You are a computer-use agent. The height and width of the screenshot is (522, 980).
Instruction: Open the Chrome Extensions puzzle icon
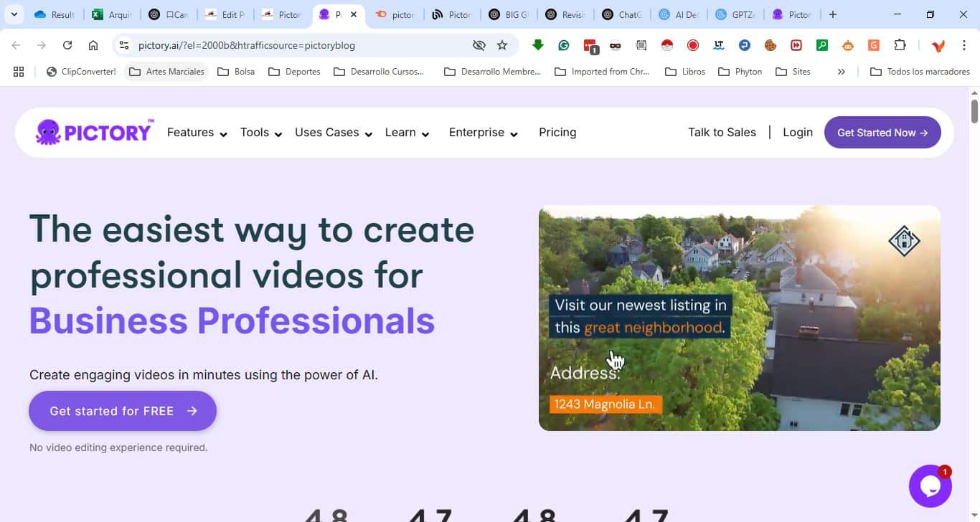[900, 45]
